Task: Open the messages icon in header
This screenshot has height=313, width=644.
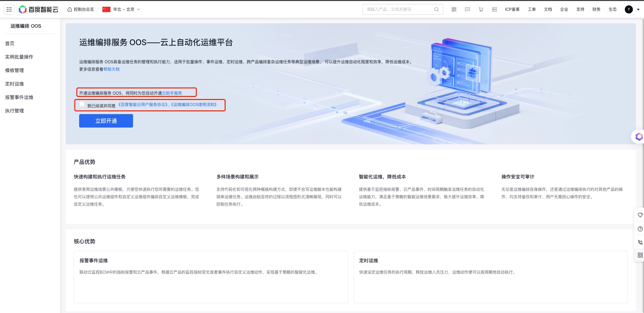Action: coord(468,9)
